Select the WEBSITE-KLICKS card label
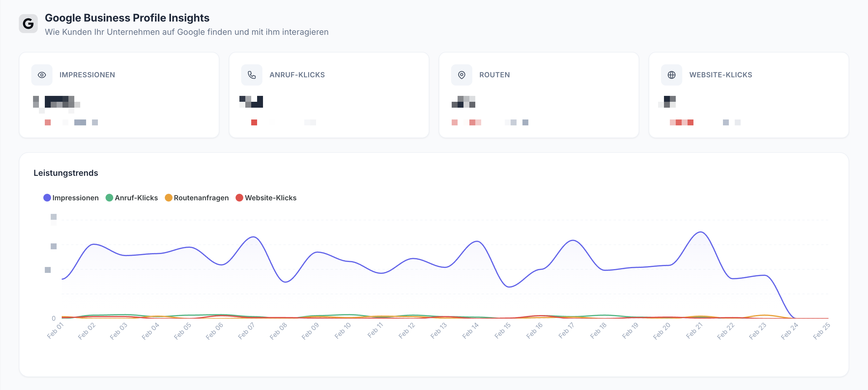Screen dimensions: 868x390 [720, 75]
